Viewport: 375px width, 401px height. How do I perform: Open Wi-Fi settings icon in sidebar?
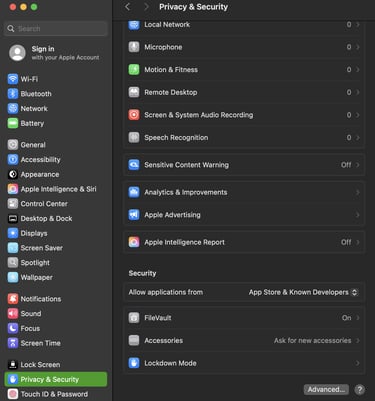(x=13, y=79)
